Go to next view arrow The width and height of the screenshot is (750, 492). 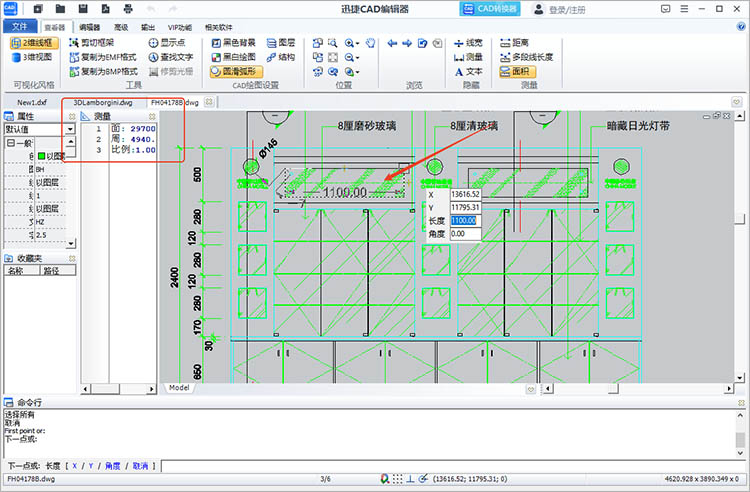tap(407, 43)
